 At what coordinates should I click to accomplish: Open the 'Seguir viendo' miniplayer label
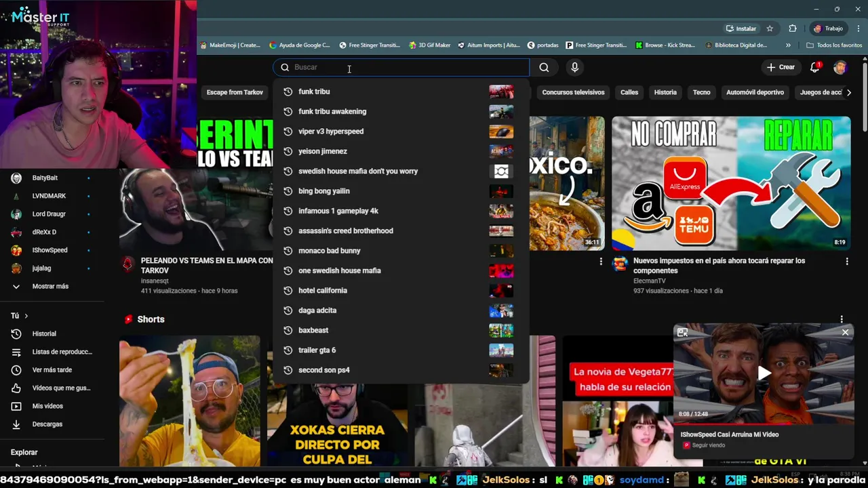(708, 445)
